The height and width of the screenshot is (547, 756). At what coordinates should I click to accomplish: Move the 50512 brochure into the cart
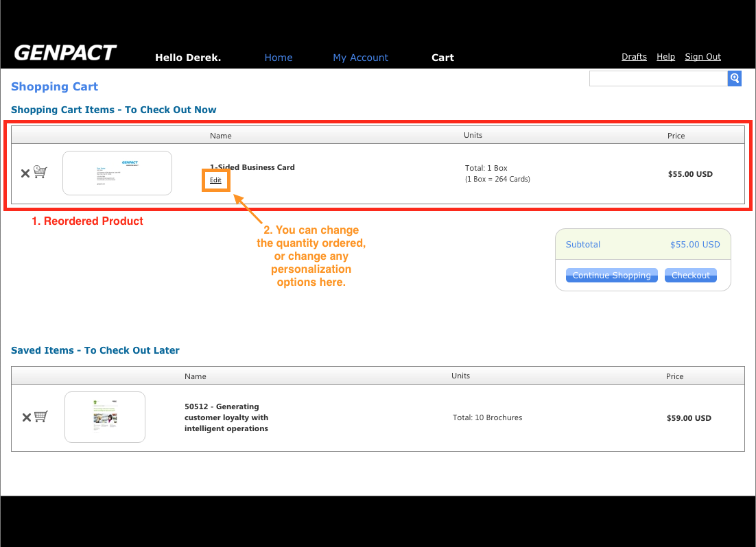coord(41,417)
